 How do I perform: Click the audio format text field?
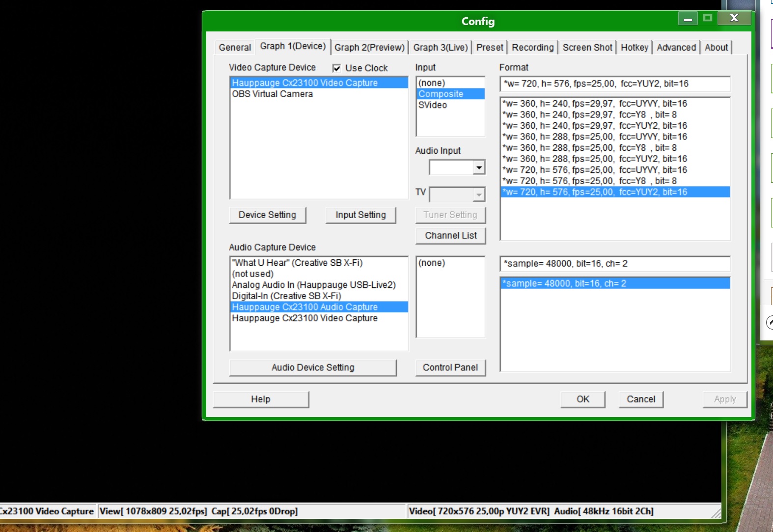tap(615, 264)
